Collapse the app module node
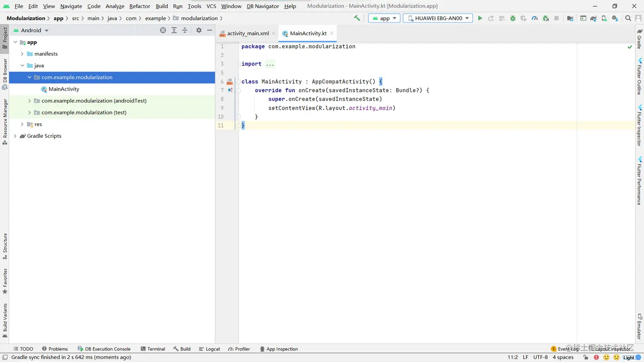The height and width of the screenshot is (362, 644). click(x=15, y=42)
